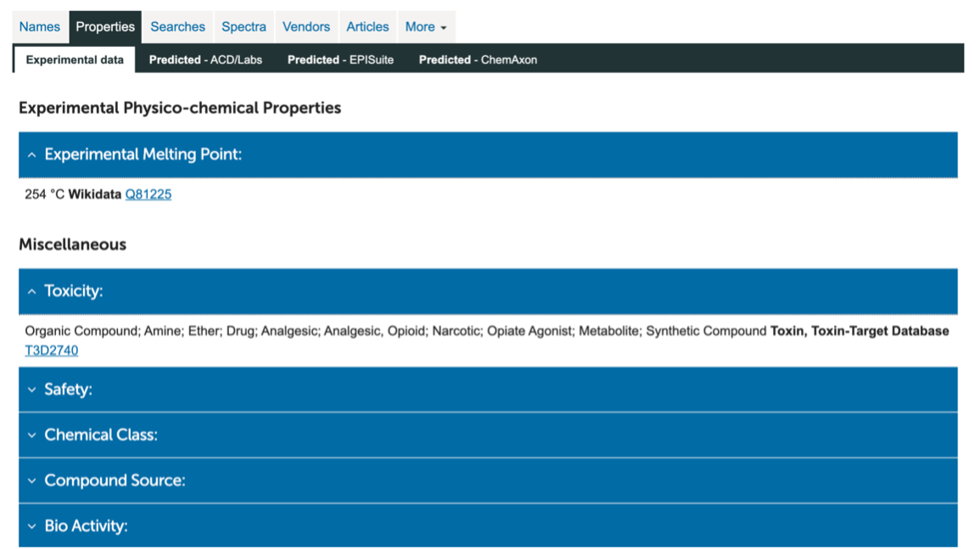The image size is (980, 549).
Task: Click the Toxin, Toxin-Target Database source label
Action: pos(860,332)
